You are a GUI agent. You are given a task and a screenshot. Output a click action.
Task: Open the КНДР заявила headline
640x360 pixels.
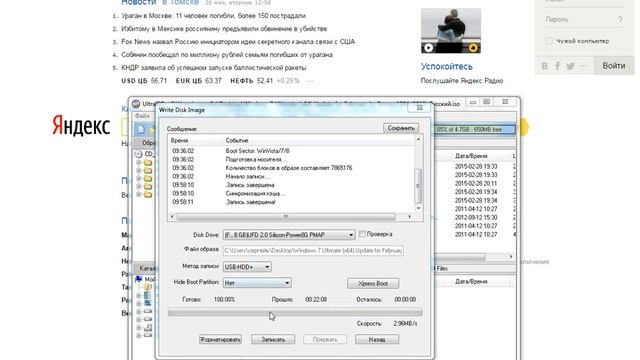point(213,68)
